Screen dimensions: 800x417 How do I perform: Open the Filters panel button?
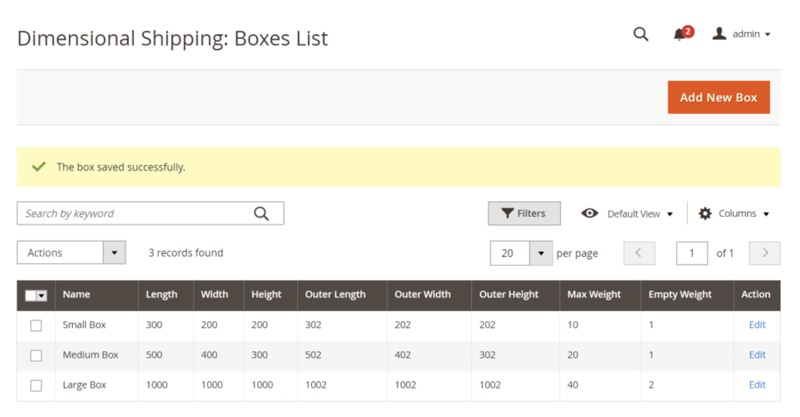(x=524, y=213)
